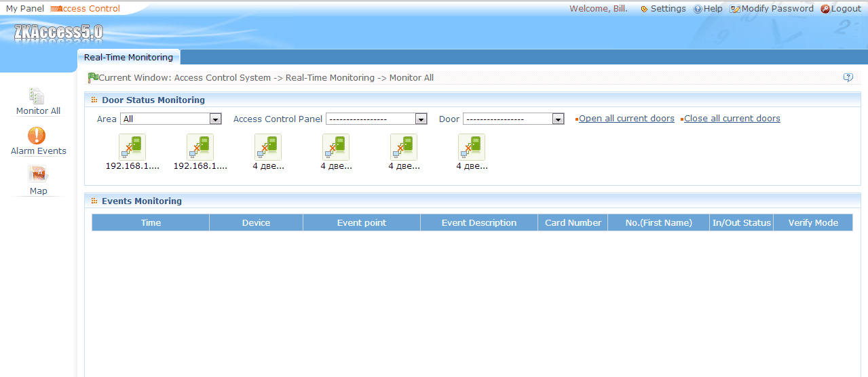Click the No.(First Name) column header
868x377 pixels.
pos(659,222)
